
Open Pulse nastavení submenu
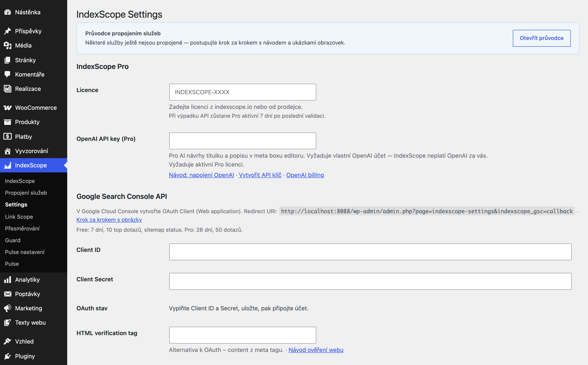click(x=25, y=252)
